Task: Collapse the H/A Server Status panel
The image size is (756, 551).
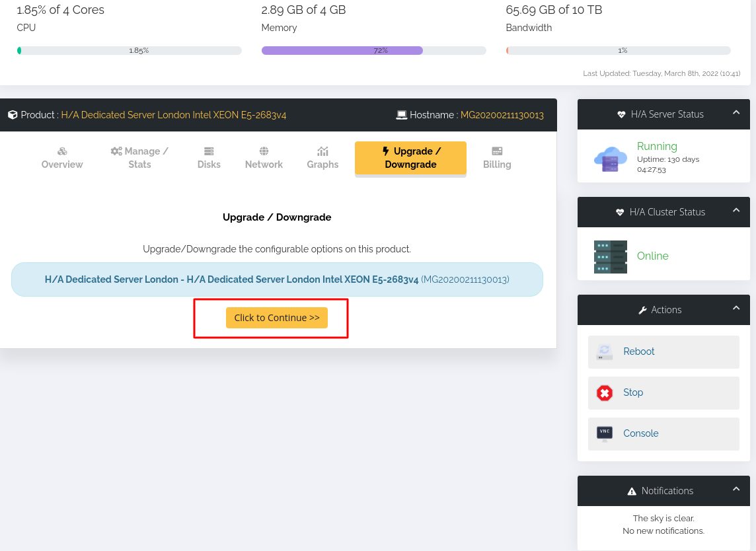Action: 736,112
